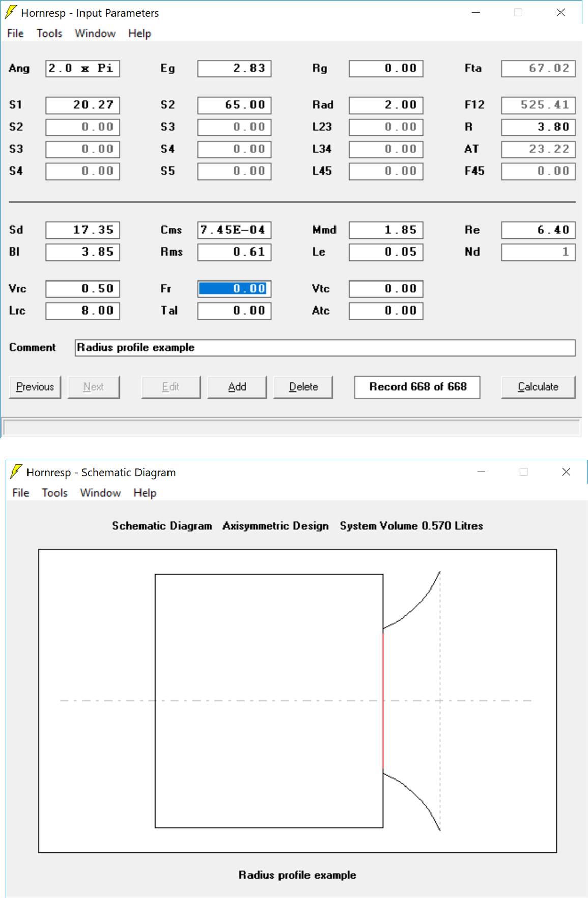The height and width of the screenshot is (898, 588).
Task: Click the Rad label
Action: point(323,105)
